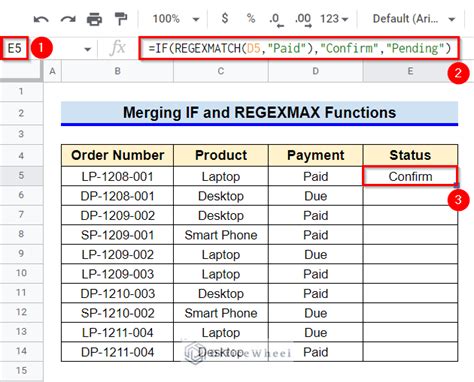
Task: Select cell containing 'DP-1210-003'
Action: pos(117,293)
